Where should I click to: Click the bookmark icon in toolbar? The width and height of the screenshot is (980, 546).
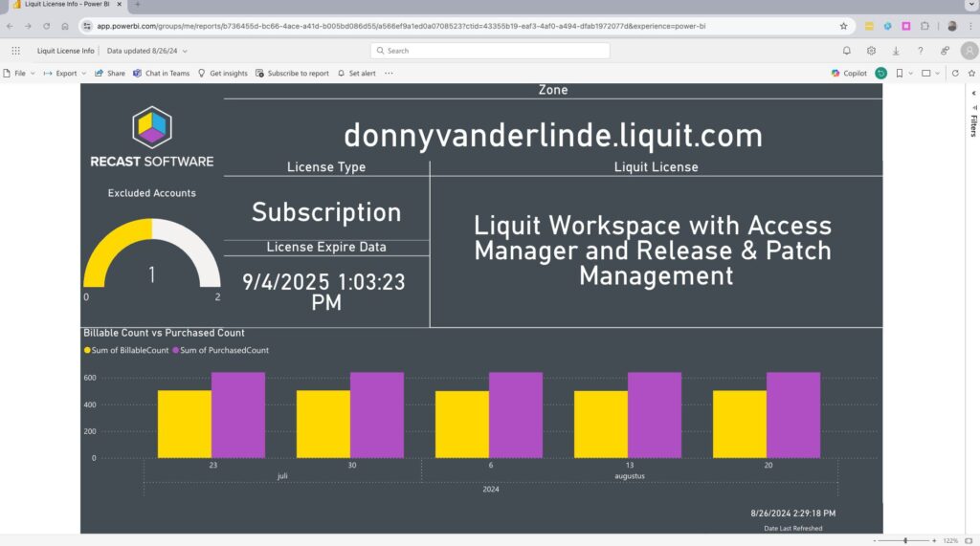tap(899, 73)
